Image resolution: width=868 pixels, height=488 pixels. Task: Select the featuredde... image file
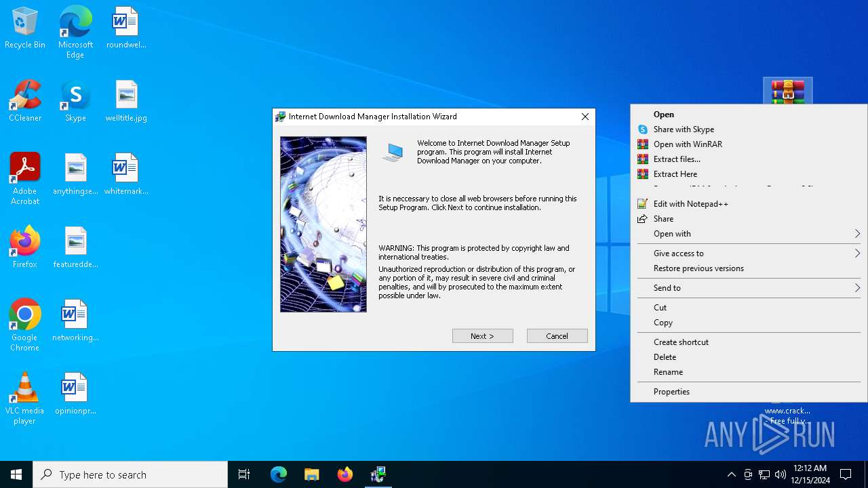pyautogui.click(x=75, y=248)
